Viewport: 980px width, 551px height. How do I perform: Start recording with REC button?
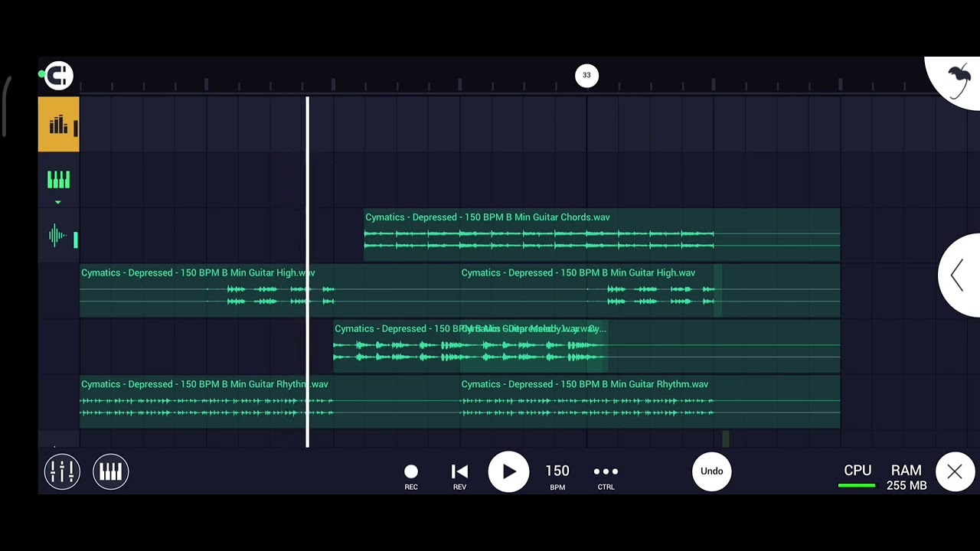(x=411, y=476)
